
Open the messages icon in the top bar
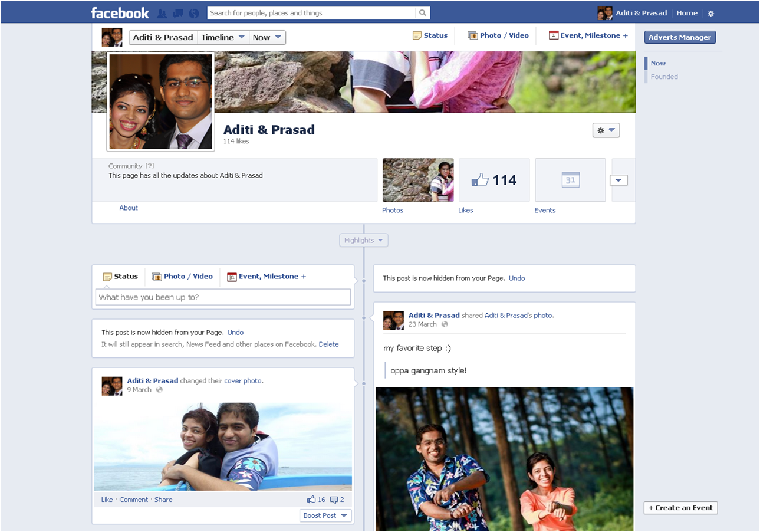[178, 13]
